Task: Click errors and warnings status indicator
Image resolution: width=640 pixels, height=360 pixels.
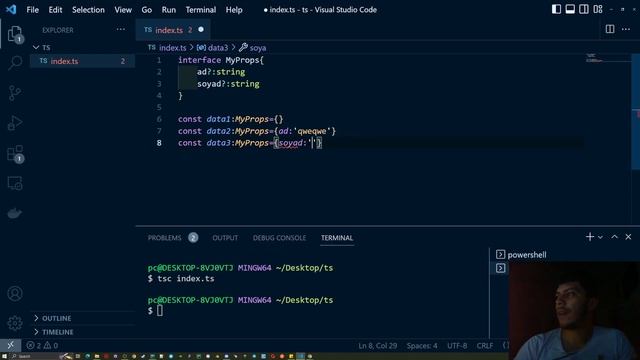Action: click(x=42, y=346)
